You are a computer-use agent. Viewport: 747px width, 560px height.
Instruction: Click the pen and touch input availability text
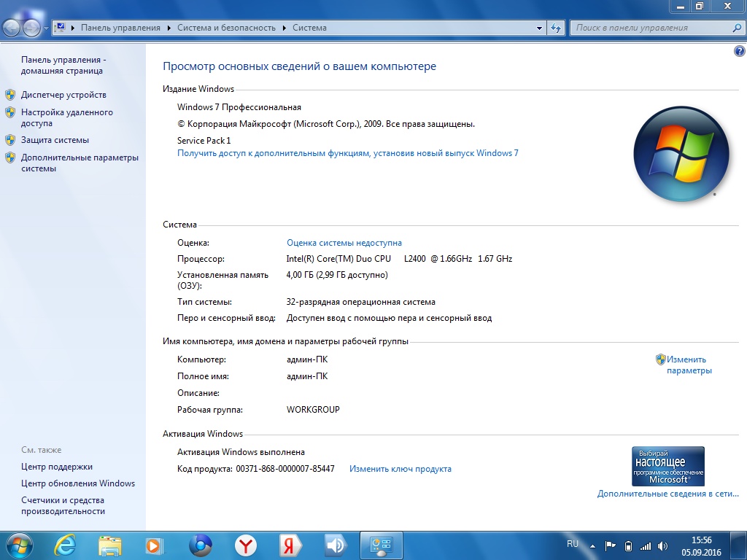coord(389,318)
